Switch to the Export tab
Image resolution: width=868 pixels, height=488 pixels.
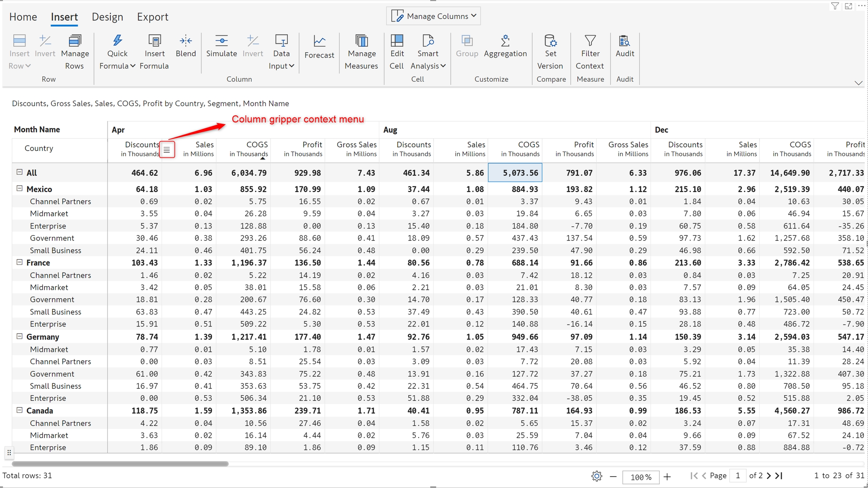pos(152,17)
